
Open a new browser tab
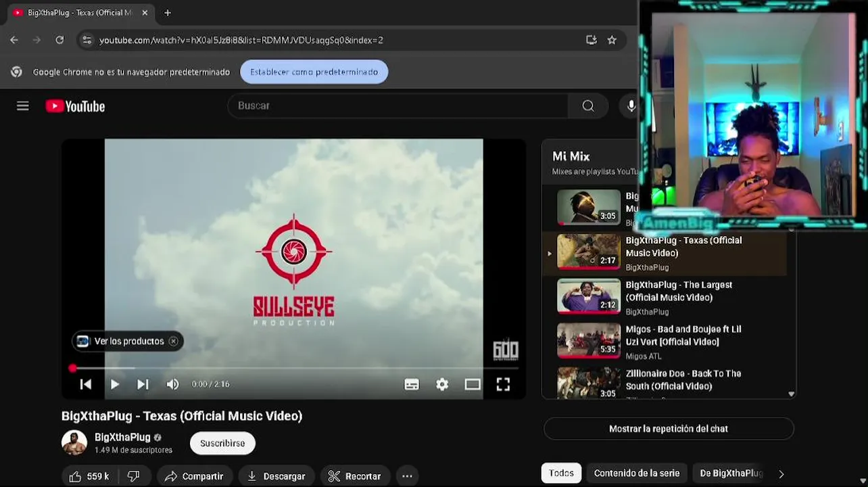(168, 13)
